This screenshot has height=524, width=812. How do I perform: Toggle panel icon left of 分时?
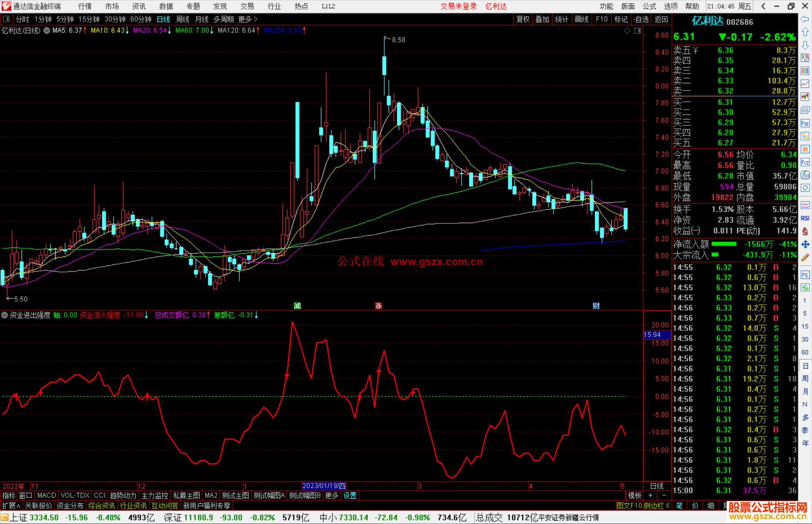[x=6, y=19]
